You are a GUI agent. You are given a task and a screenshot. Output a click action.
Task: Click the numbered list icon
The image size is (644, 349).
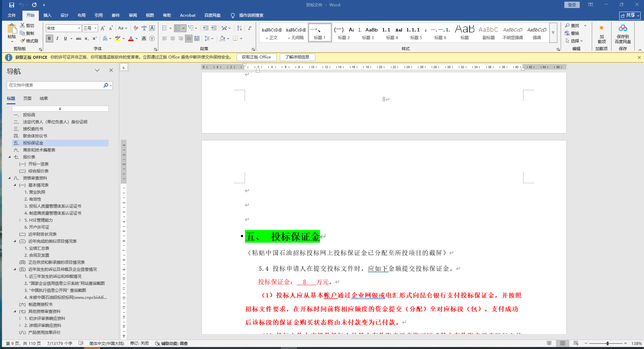[x=178, y=28]
